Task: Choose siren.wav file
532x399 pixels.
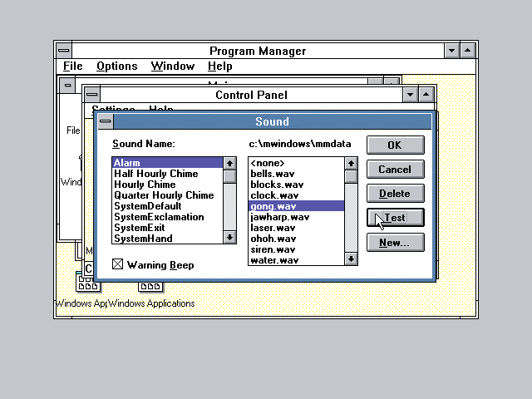Action: (x=297, y=249)
